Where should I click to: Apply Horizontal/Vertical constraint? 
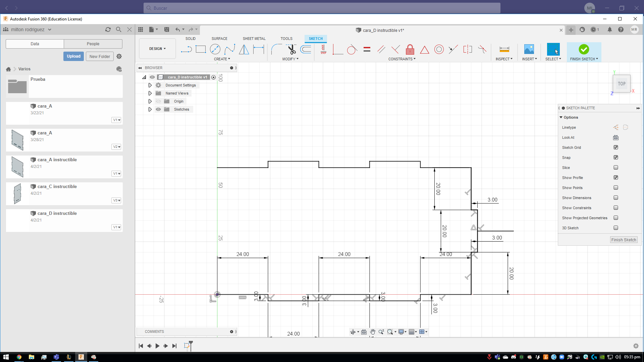click(x=323, y=50)
